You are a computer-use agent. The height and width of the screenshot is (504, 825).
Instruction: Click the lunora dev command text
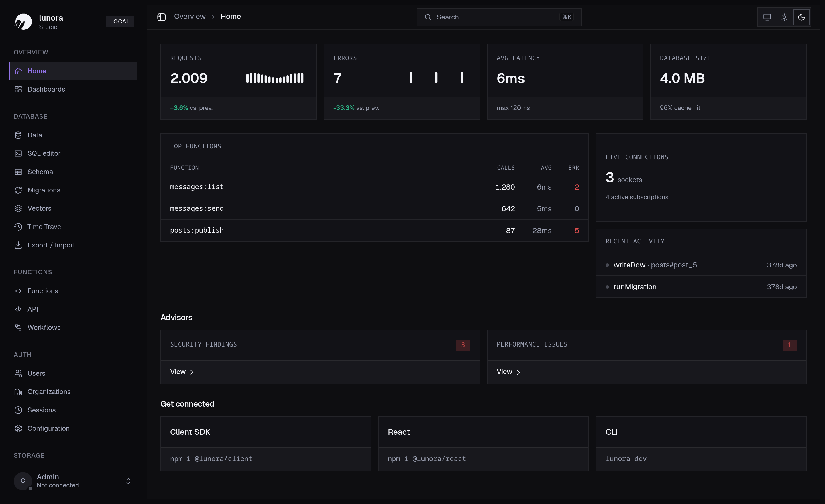626,459
